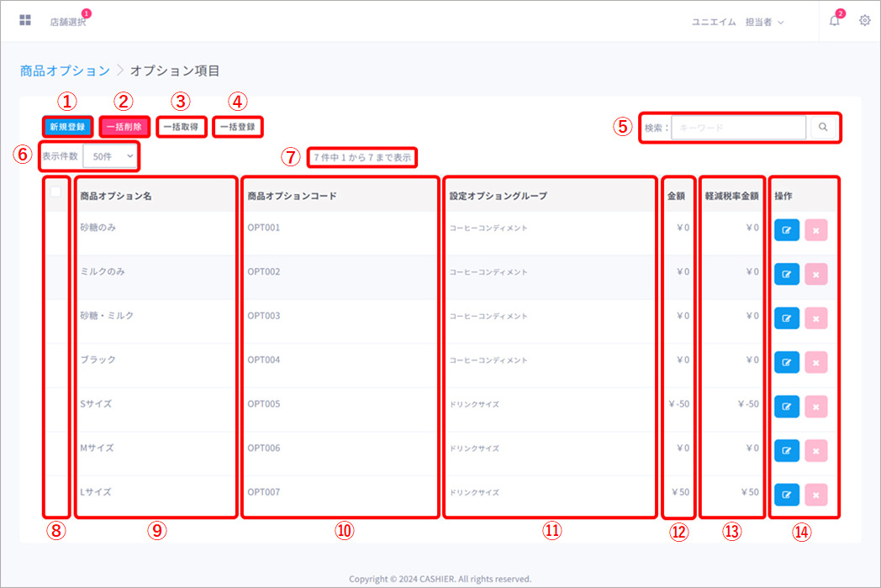Go to 商品オプション breadcrumb link

[x=66, y=71]
